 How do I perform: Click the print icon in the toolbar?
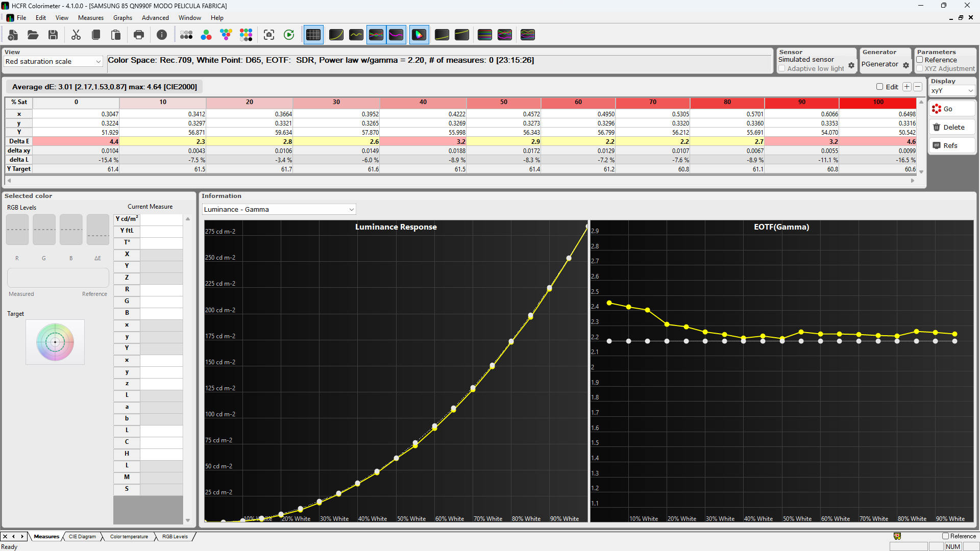point(139,35)
